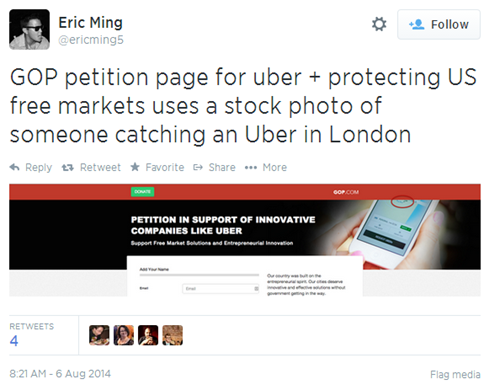Image resolution: width=500 pixels, height=390 pixels.
Task: Open the embedded GOP petition image
Action: tap(245, 240)
